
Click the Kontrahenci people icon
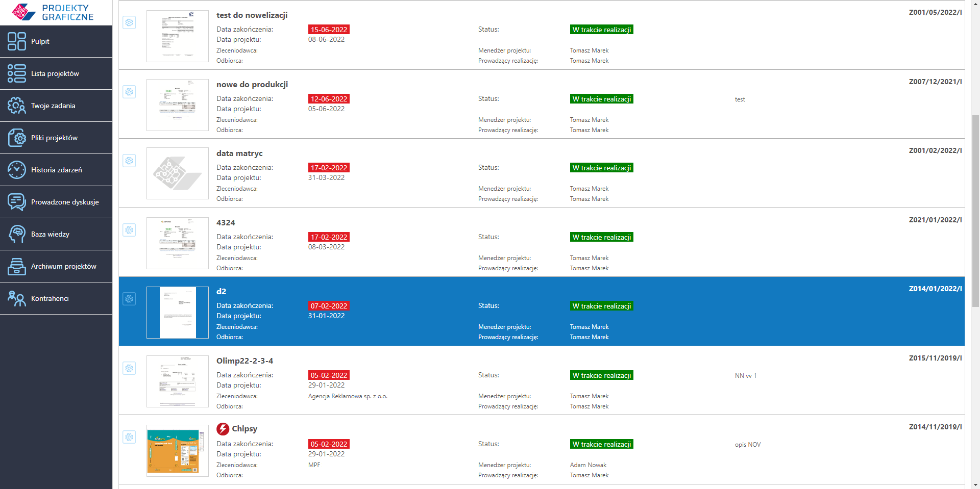(x=16, y=298)
